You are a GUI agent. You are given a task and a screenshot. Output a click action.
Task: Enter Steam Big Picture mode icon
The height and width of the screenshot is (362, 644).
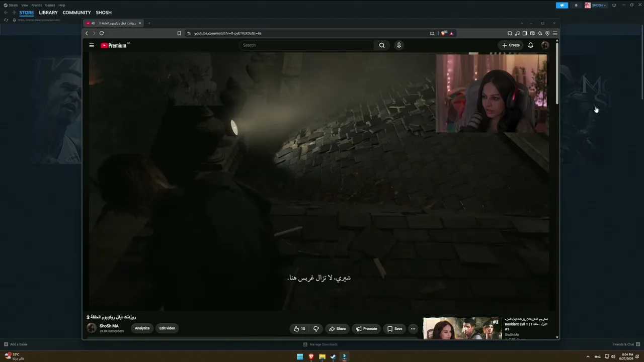point(614,5)
